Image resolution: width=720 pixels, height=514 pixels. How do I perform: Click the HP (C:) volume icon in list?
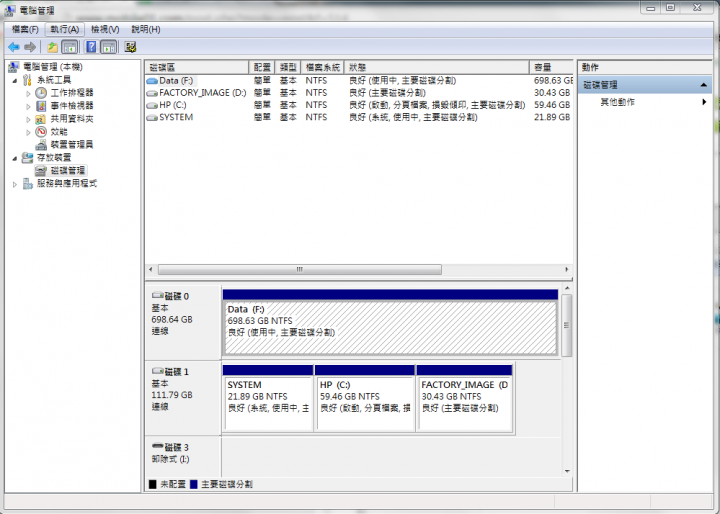(x=152, y=106)
